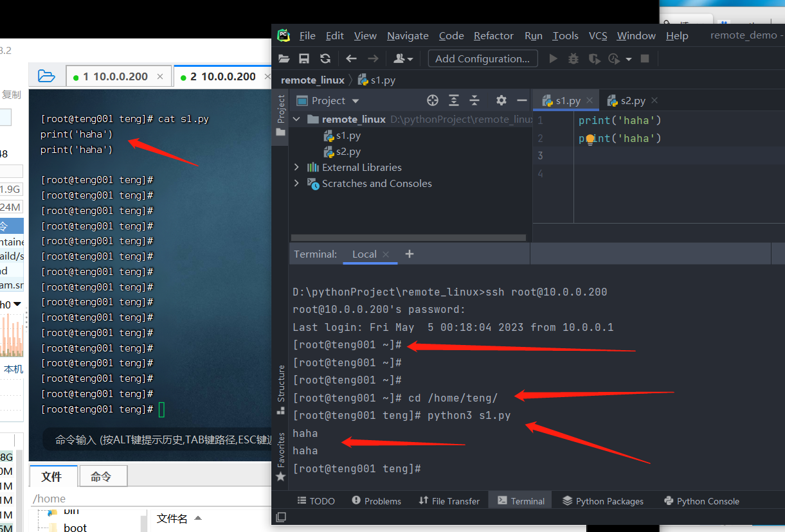Click tool windows quick access icon bottom-left

(x=280, y=517)
